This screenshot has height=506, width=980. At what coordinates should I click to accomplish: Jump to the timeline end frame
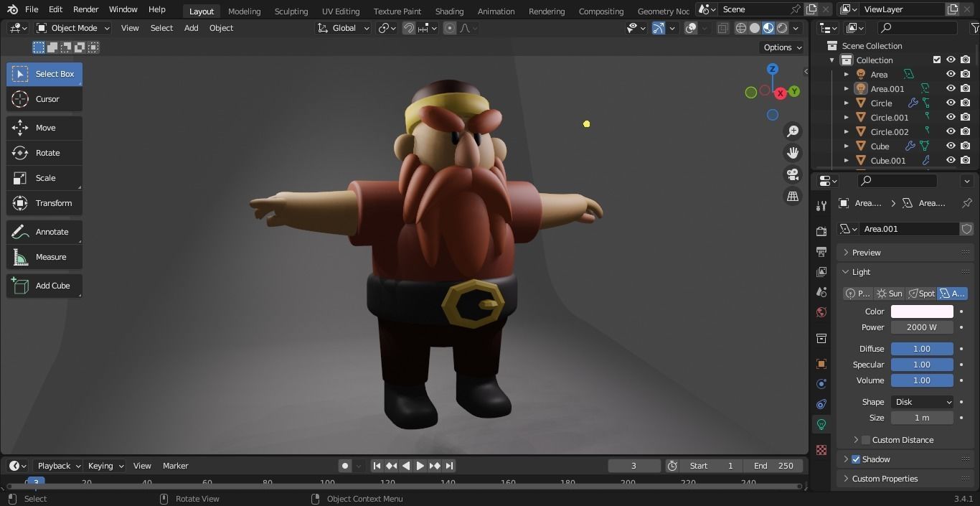click(x=449, y=466)
